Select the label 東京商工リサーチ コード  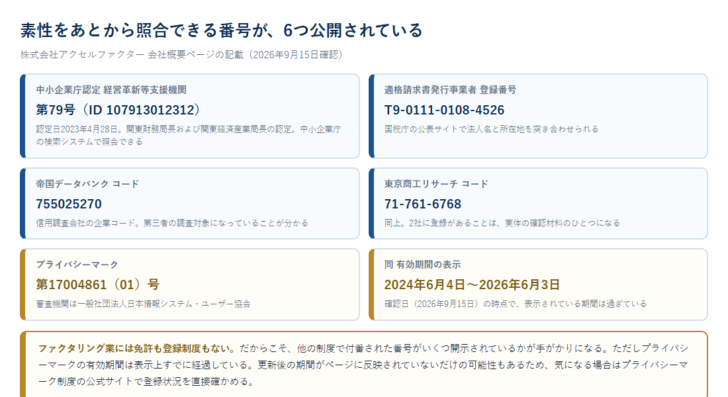click(x=436, y=184)
